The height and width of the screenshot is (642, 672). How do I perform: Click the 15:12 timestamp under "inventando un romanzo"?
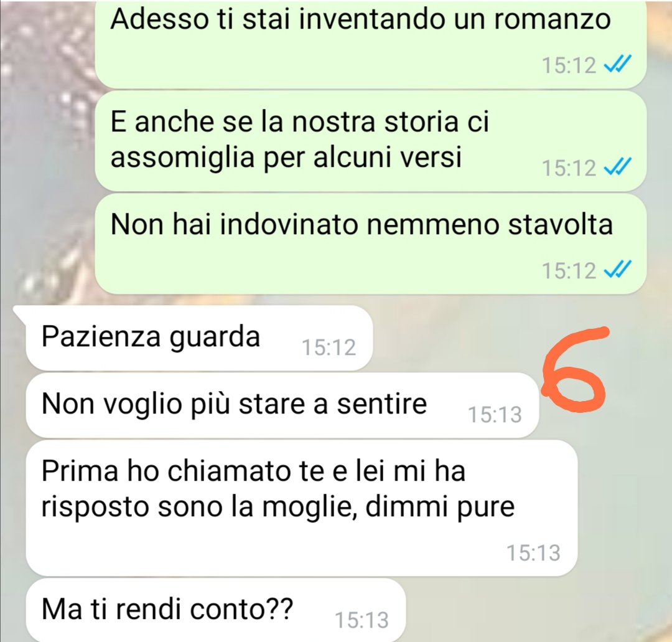click(569, 65)
